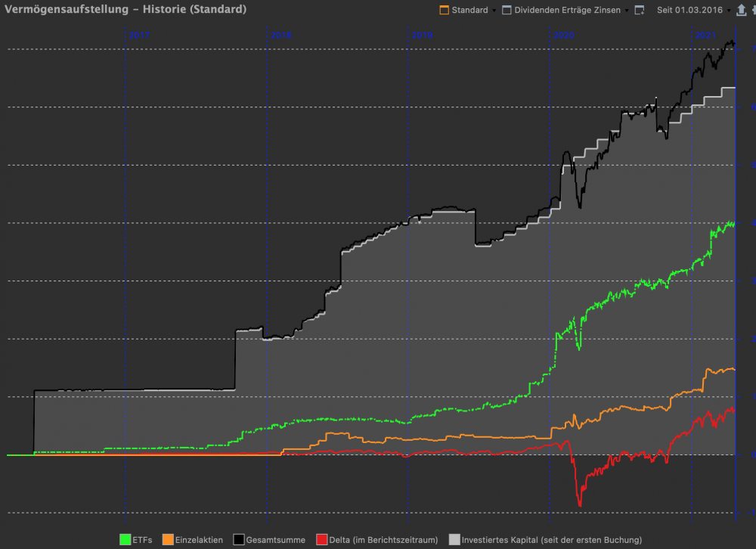The width and height of the screenshot is (756, 549).
Task: Click the Gesamtsumme legend label
Action: click(x=276, y=541)
